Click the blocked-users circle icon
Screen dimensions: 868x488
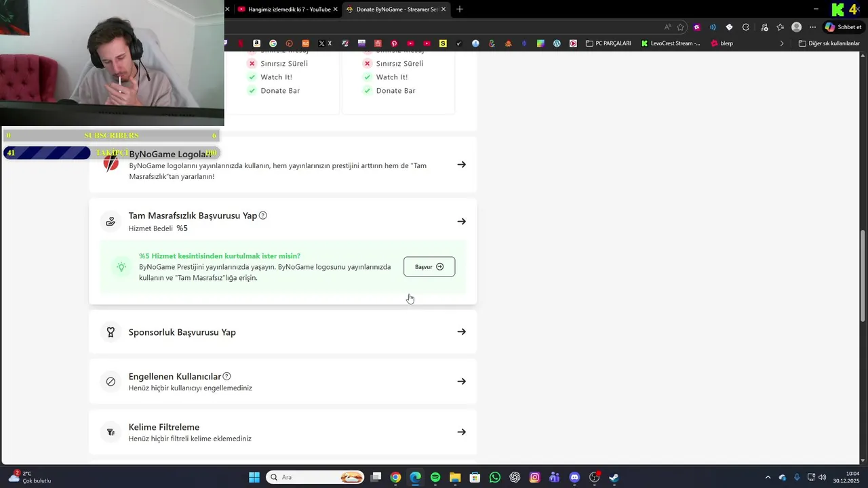[x=111, y=382]
